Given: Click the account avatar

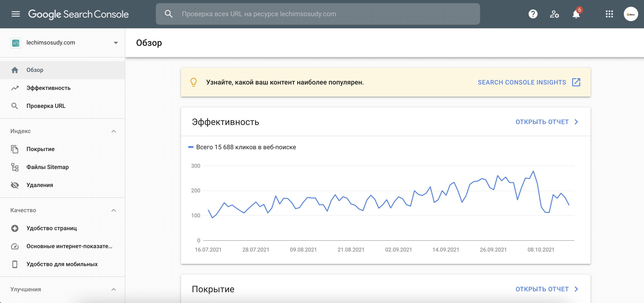Looking at the screenshot, I should [631, 14].
